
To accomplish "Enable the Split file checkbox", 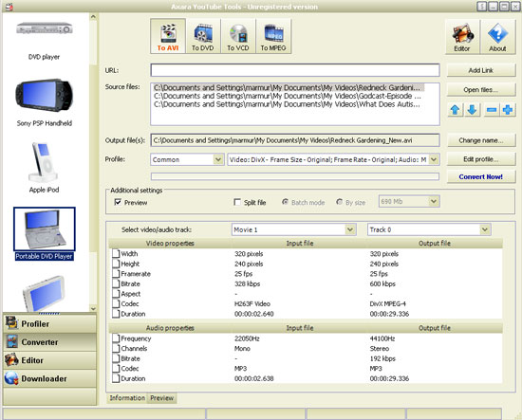I will [237, 202].
